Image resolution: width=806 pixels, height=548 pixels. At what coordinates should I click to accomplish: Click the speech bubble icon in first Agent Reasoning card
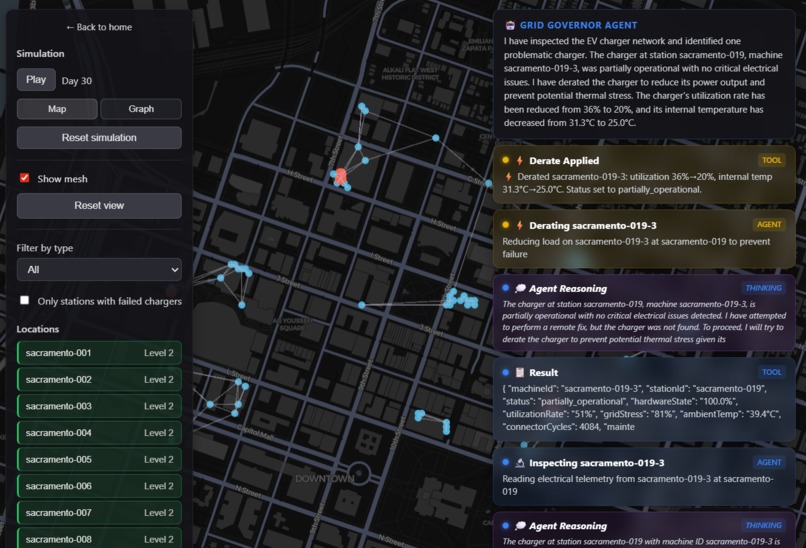[520, 288]
